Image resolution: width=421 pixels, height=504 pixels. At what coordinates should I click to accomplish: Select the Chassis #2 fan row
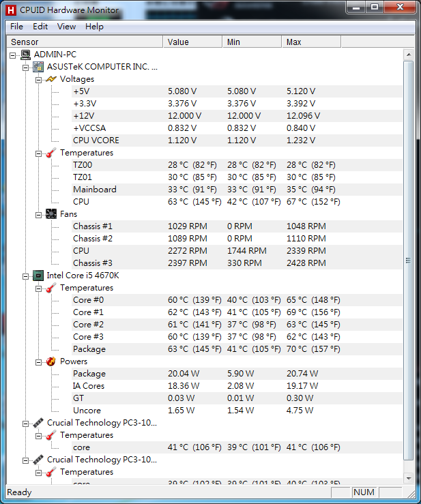click(x=237, y=239)
